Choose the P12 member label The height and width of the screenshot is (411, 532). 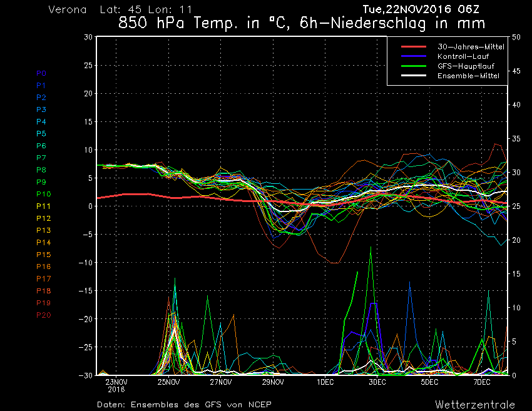point(44,218)
